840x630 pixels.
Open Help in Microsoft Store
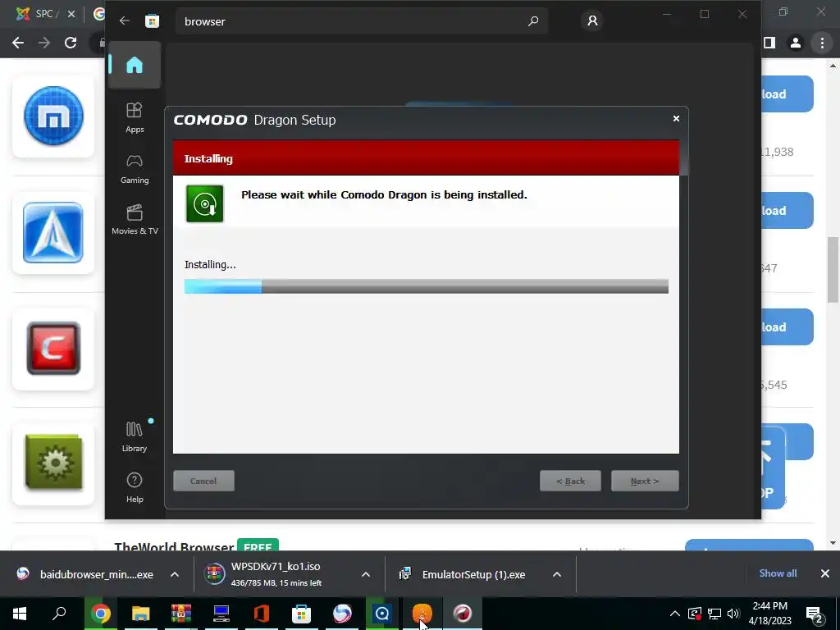(135, 487)
